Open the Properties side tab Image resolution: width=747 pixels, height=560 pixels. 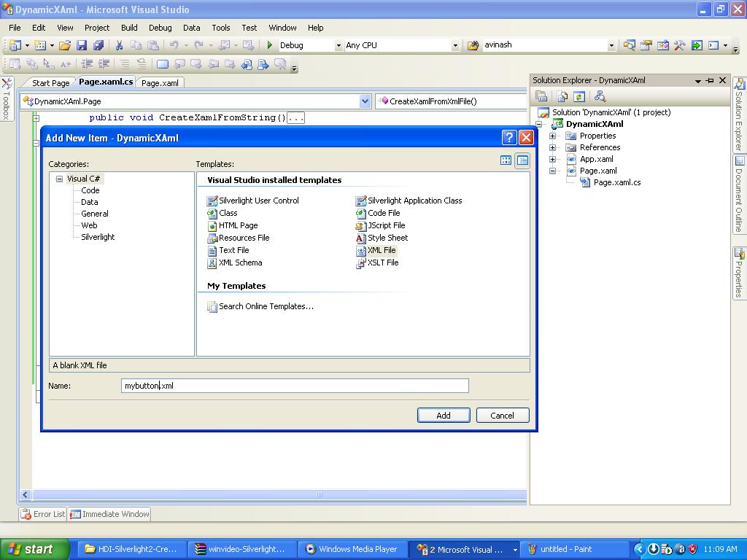click(x=739, y=273)
